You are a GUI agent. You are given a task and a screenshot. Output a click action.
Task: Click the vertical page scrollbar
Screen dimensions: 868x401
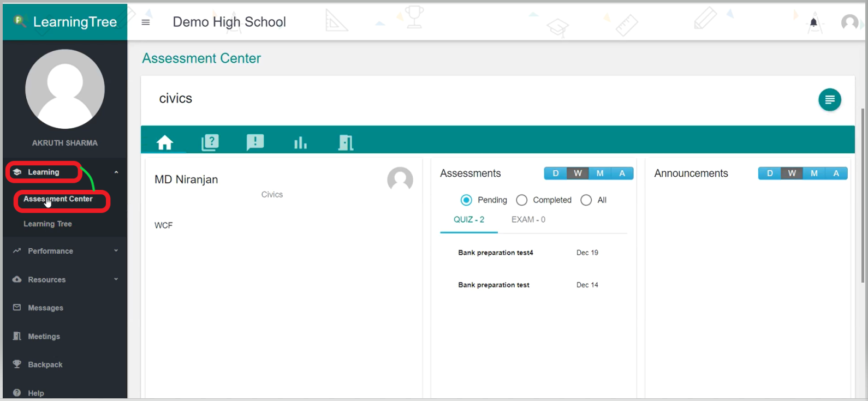(x=863, y=195)
